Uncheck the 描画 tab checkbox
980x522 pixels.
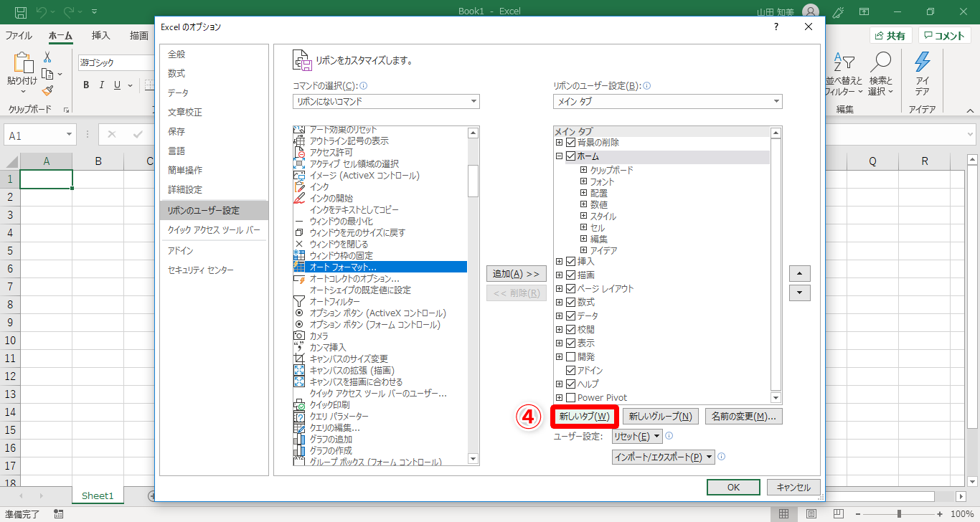(x=571, y=275)
